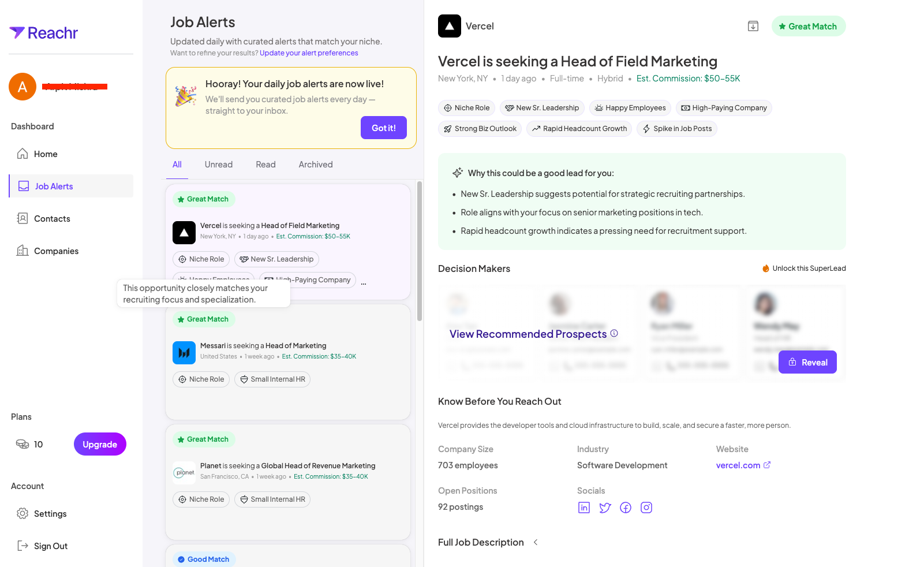Viewport: 924px width, 567px height.
Task: Expand the Full Job Description chevron
Action: pyautogui.click(x=536, y=542)
